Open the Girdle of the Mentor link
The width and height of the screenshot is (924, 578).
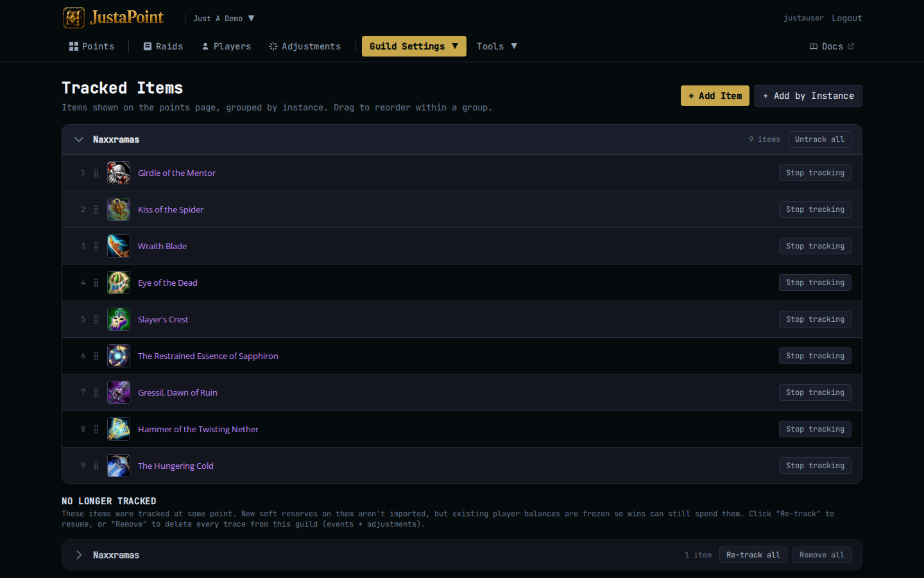tap(176, 173)
